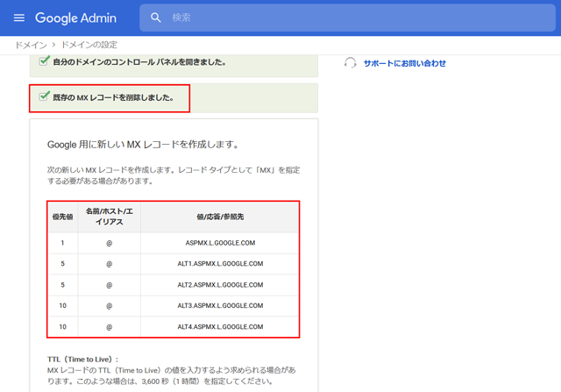Open サポートにお問い合わせ link
The image size is (561, 392).
[x=405, y=63]
